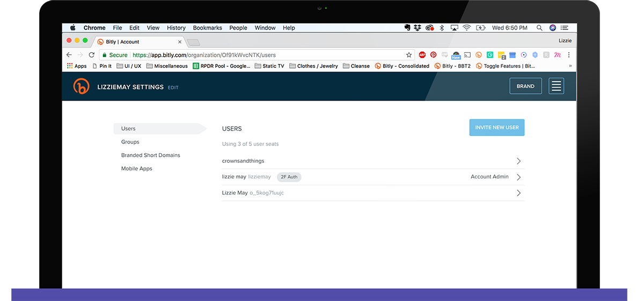Open Chrome's three-dot menu
Screen dimensions: 644x301
569,55
